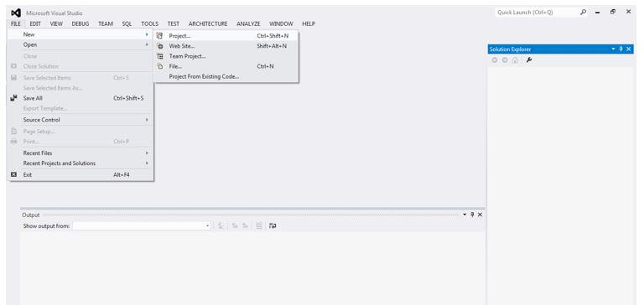Open the SQL menu
This screenshot has width=644, height=305.
click(x=127, y=23)
